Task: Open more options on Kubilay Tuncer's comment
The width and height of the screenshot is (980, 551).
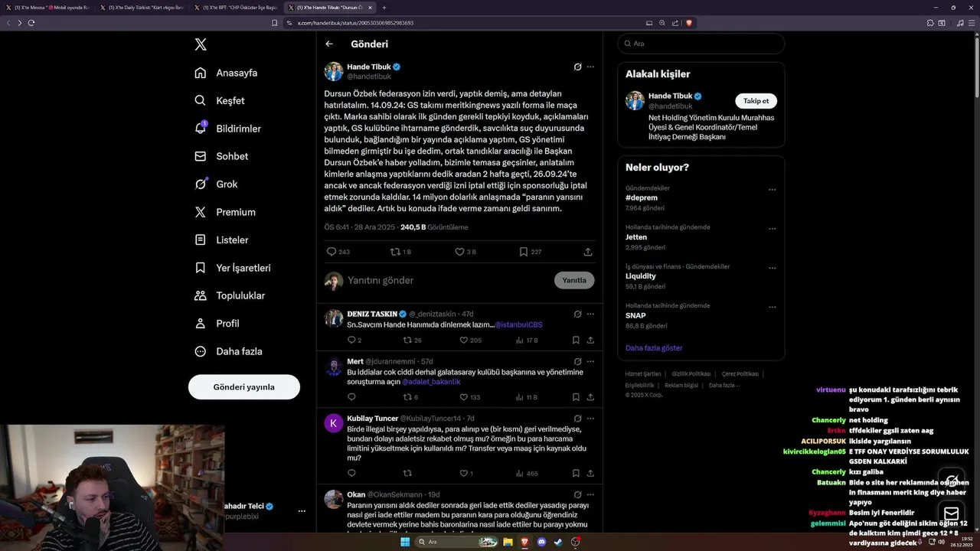Action: tap(590, 418)
